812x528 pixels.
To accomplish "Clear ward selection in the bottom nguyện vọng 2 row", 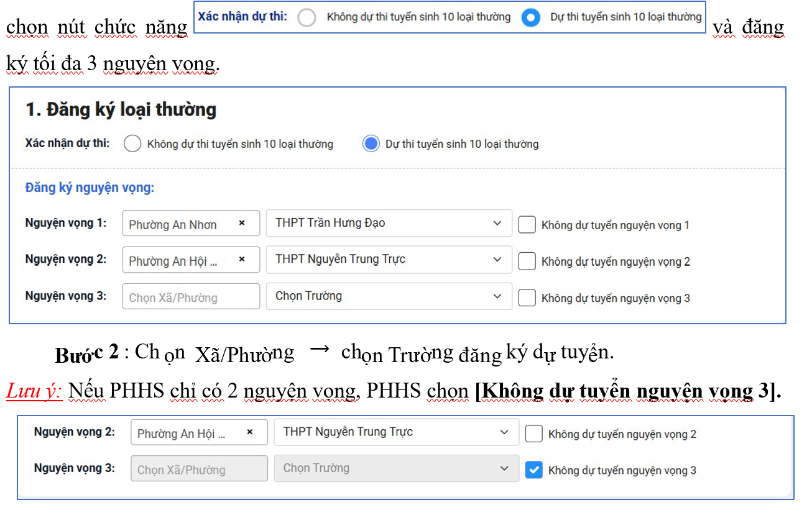I will point(250,432).
